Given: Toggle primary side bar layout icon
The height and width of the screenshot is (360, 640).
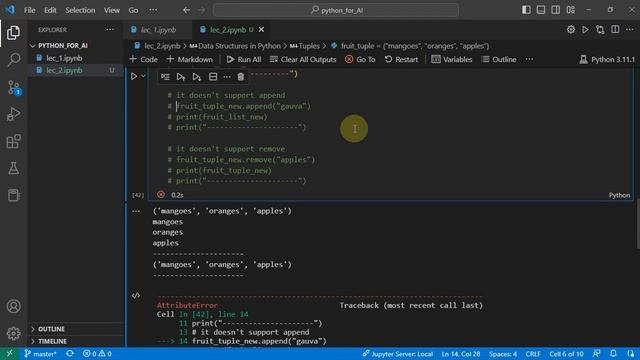Looking at the screenshot, I should click(526, 10).
